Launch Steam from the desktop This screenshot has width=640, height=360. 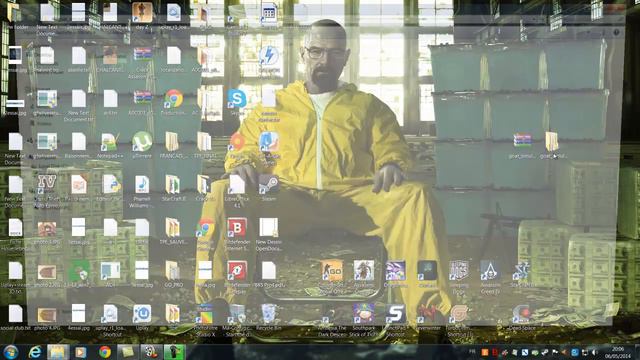[x=269, y=184]
